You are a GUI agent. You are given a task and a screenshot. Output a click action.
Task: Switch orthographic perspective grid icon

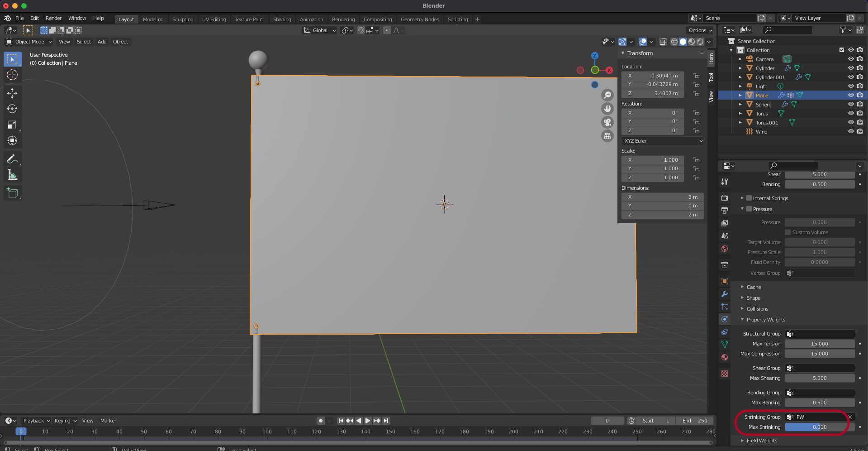[607, 136]
